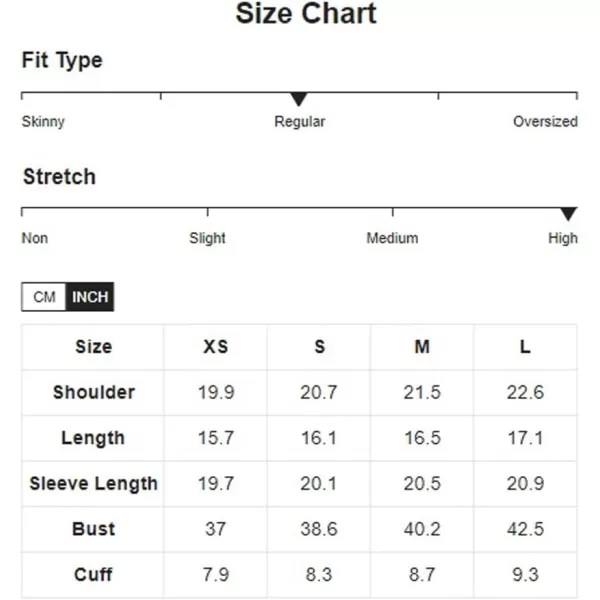The height and width of the screenshot is (600, 600).
Task: Select the Oversized fit label
Action: 545,121
